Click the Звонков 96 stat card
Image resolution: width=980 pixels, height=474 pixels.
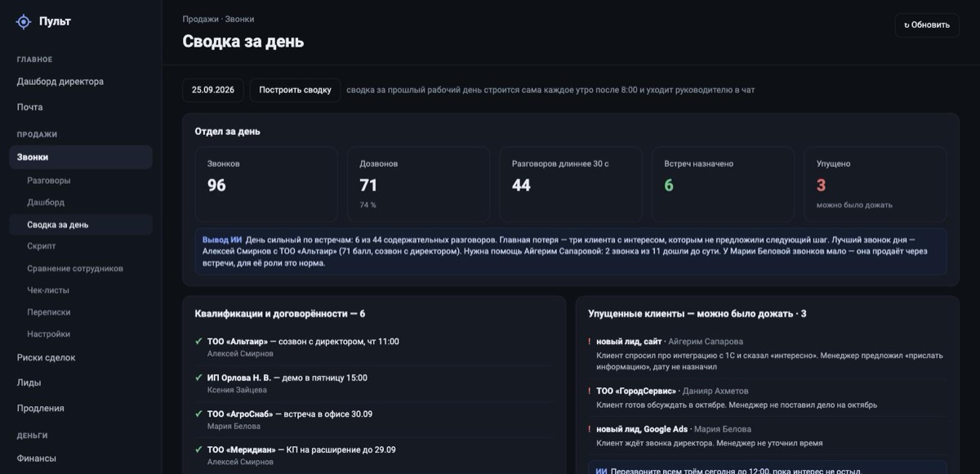click(x=266, y=184)
